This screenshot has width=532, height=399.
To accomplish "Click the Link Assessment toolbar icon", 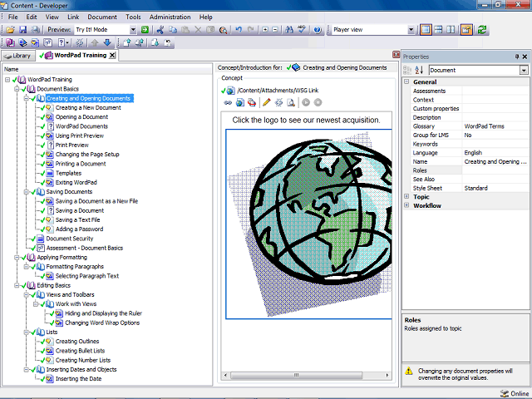I will click(x=48, y=42).
